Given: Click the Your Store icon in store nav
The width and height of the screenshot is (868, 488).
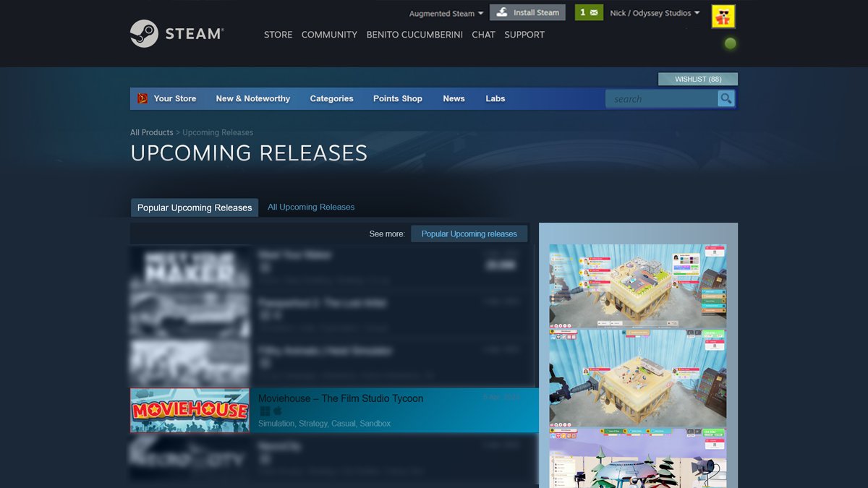Looking at the screenshot, I should tap(143, 98).
